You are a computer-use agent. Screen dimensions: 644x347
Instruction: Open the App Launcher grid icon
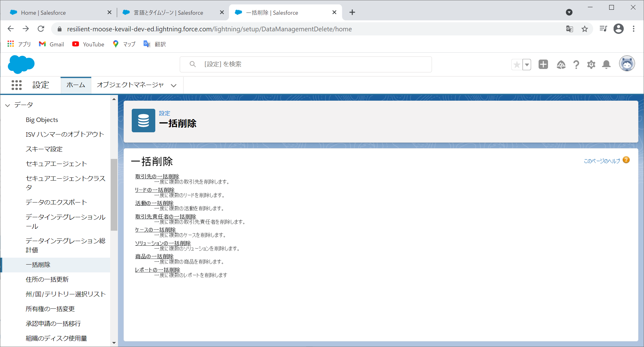(16, 85)
